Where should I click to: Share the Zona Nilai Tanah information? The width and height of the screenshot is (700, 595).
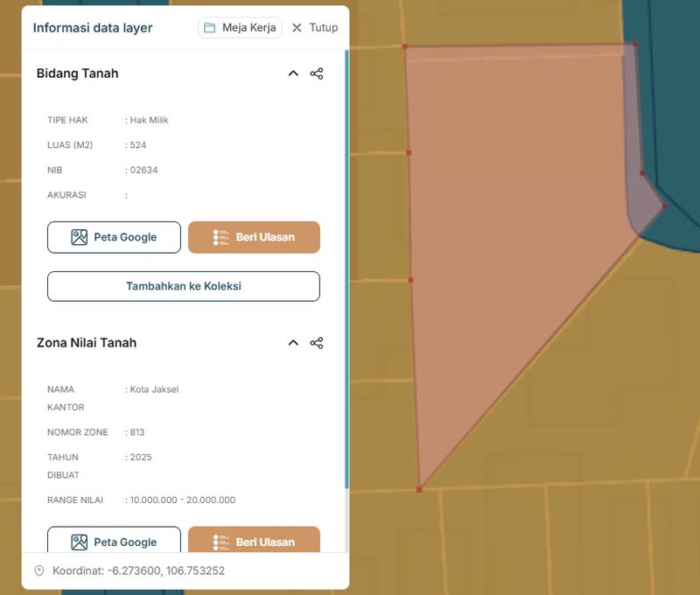point(317,343)
